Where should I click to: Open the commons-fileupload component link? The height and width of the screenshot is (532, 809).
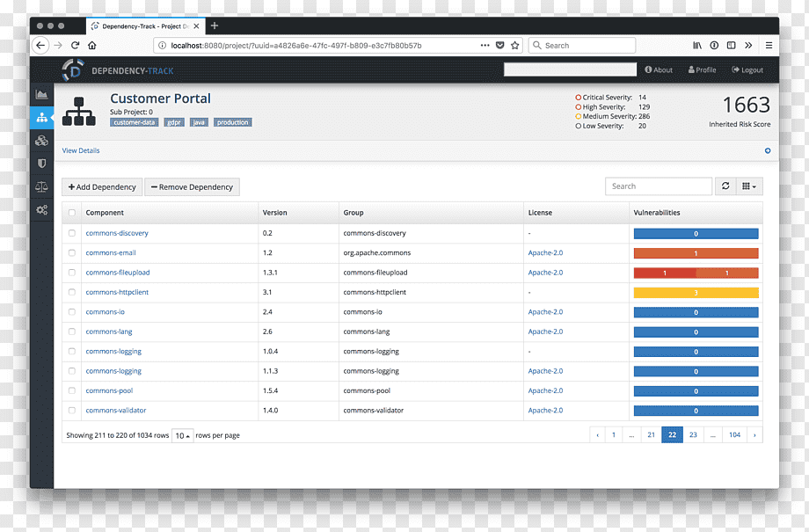[118, 273]
